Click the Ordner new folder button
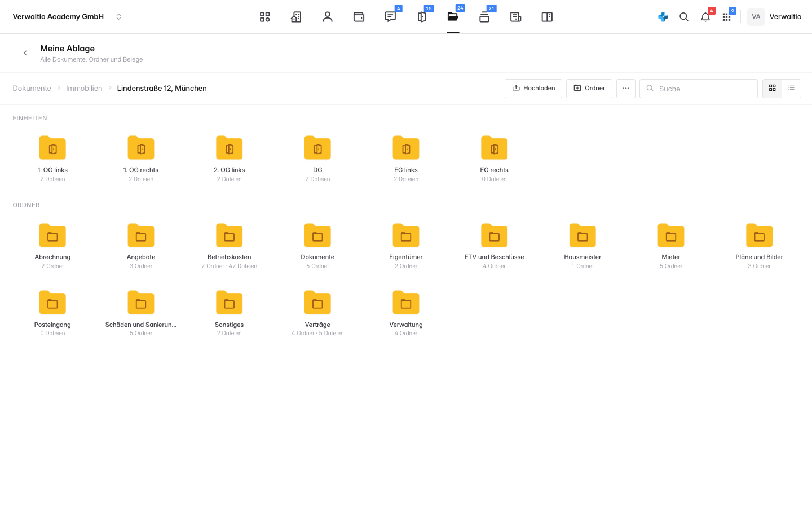The height and width of the screenshot is (508, 812). 589,89
